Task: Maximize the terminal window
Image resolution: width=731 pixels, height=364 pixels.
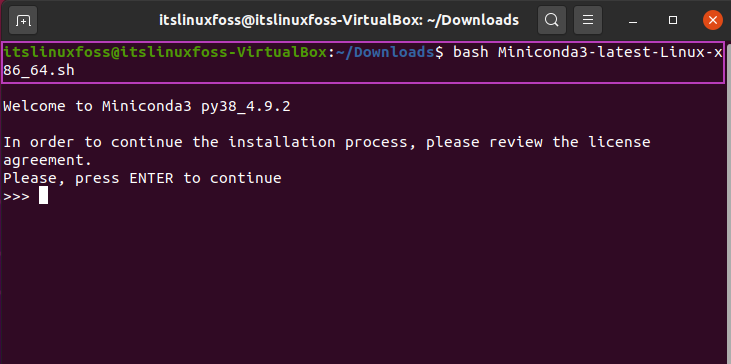Action: [673, 20]
